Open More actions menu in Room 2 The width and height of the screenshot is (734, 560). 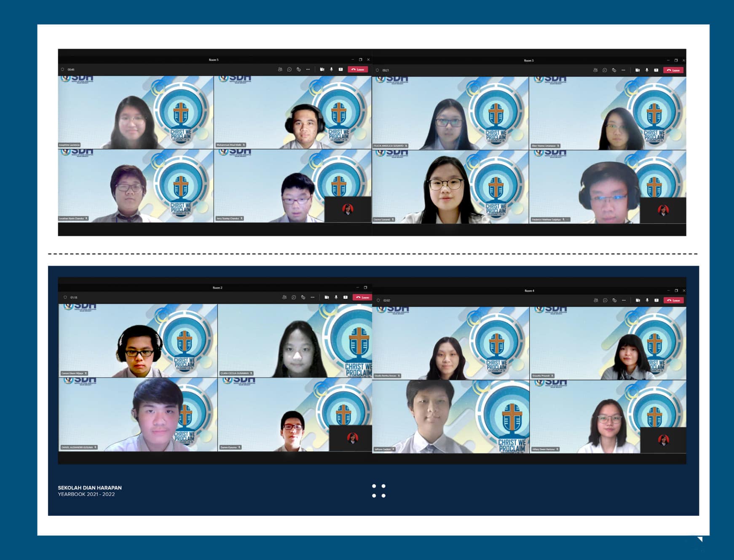[312, 297]
